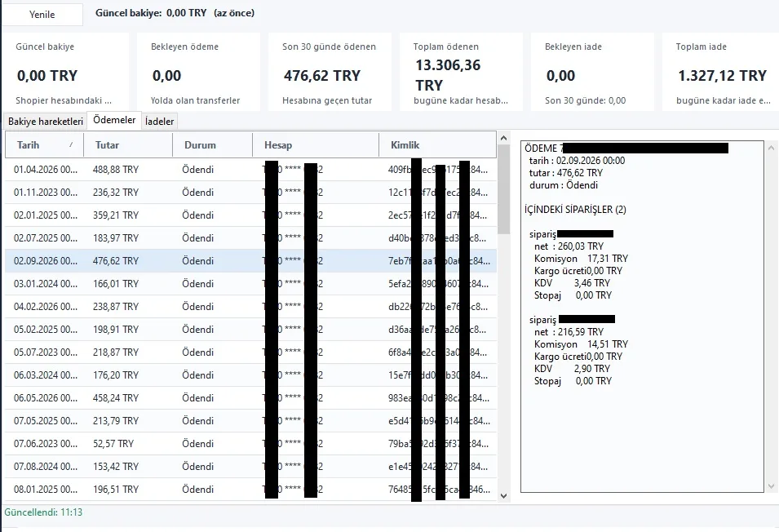Open the Toplam ödenen summary card
779x532 pixels.
point(461,72)
